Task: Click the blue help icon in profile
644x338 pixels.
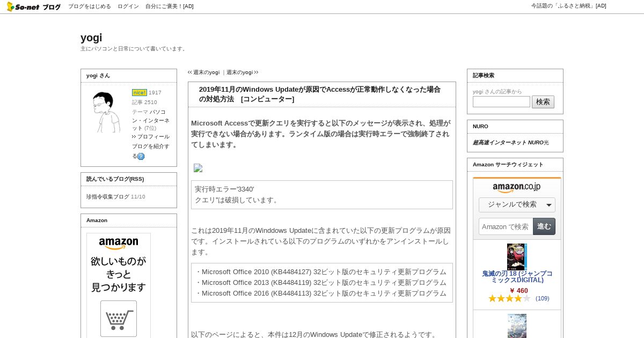Action: click(x=141, y=157)
